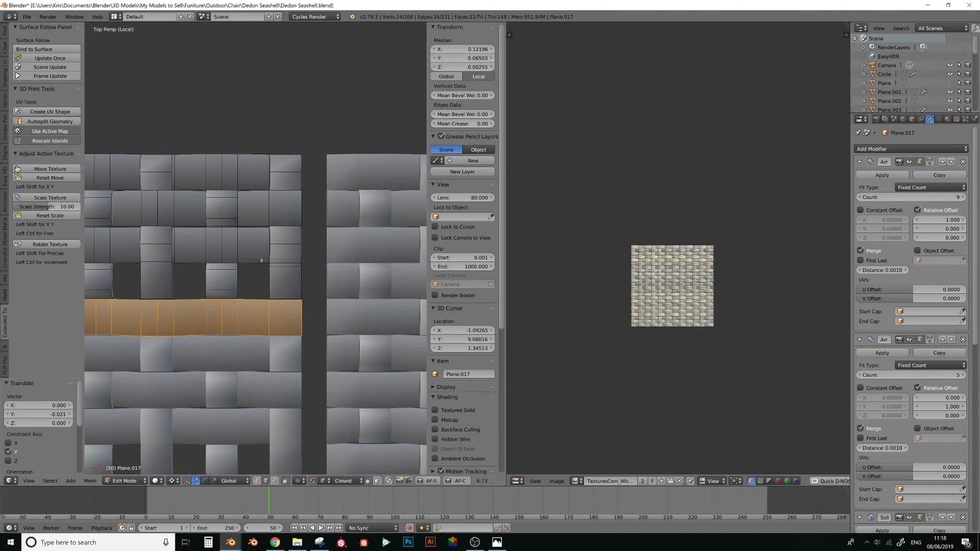The height and width of the screenshot is (551, 980).
Task: Open the World properties tab
Action: pyautogui.click(x=903, y=119)
